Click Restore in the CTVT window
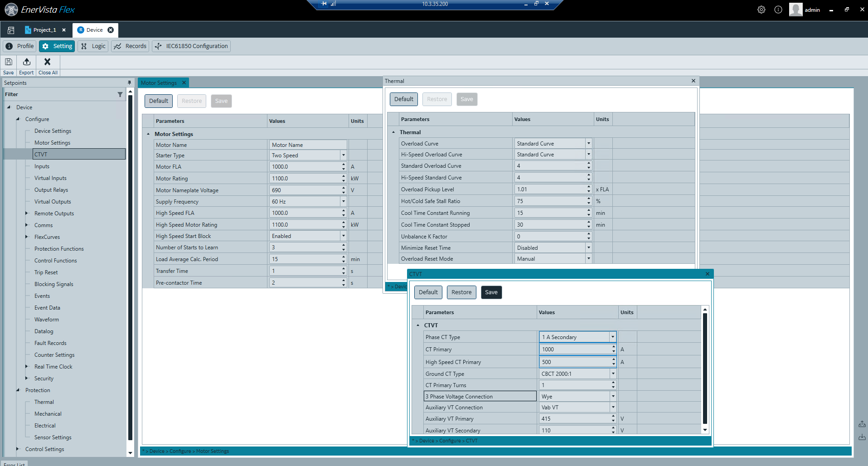Viewport: 868px width, 466px height. click(461, 292)
